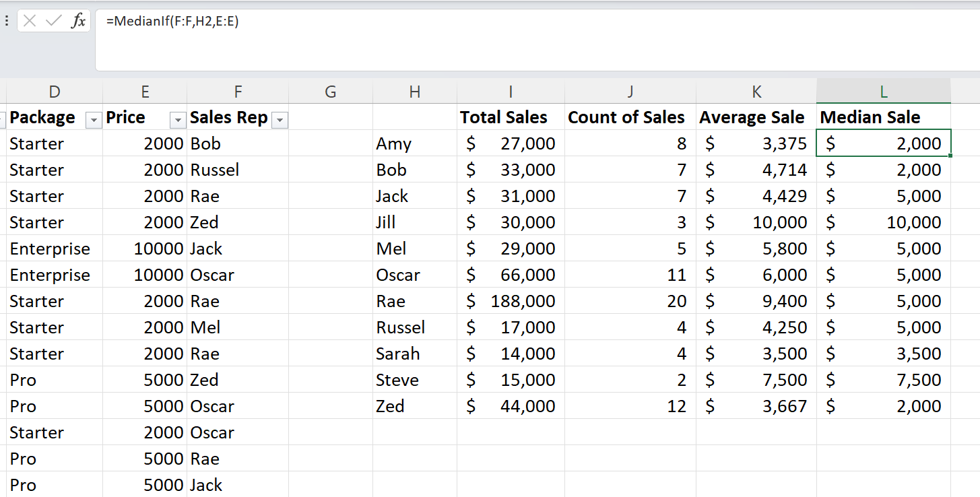Select Jill's Average Sale cell of 10,000
The height and width of the screenshot is (497, 980).
coord(756,222)
